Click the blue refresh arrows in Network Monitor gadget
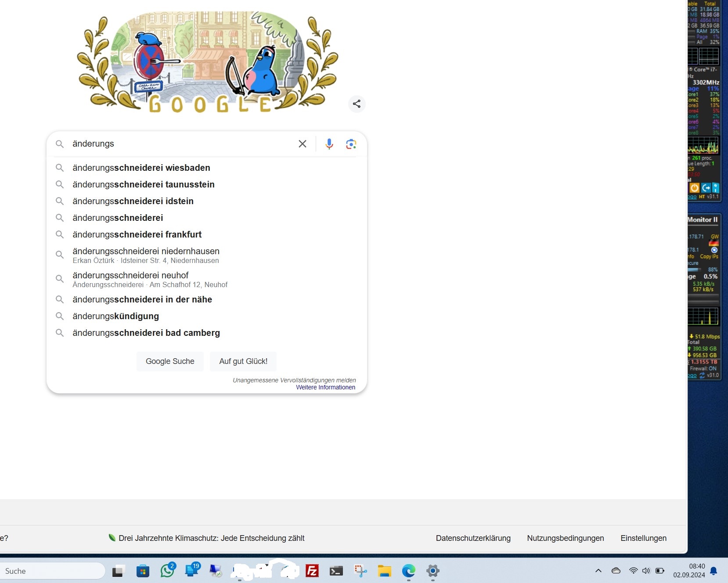The height and width of the screenshot is (583, 728). pyautogui.click(x=703, y=375)
